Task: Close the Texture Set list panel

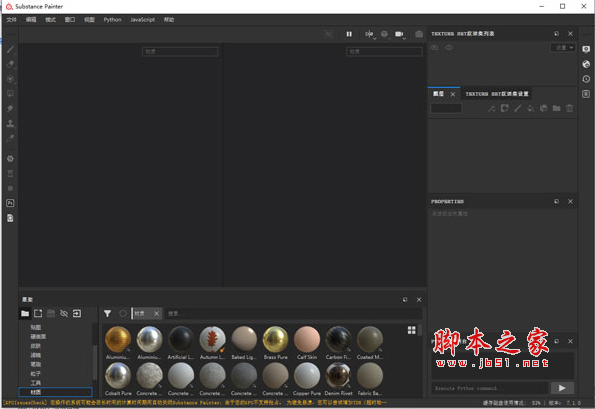Action: click(x=570, y=34)
